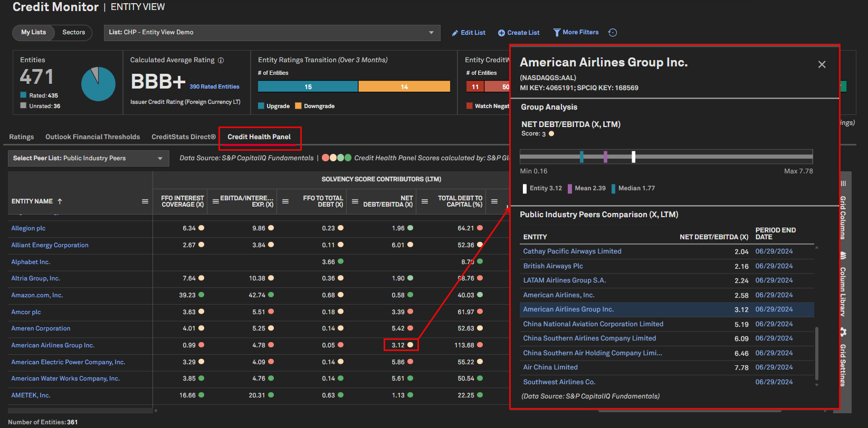Click AMETEK's EBITDA/interest value 20.31
The image size is (868, 428).
click(257, 395)
